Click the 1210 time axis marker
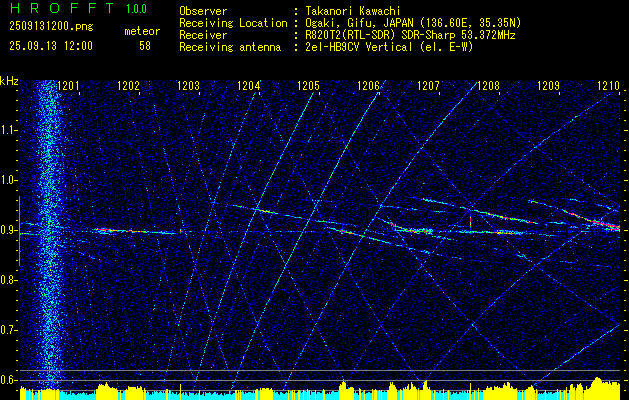Image resolution: width=629 pixels, height=400 pixels. (x=609, y=85)
